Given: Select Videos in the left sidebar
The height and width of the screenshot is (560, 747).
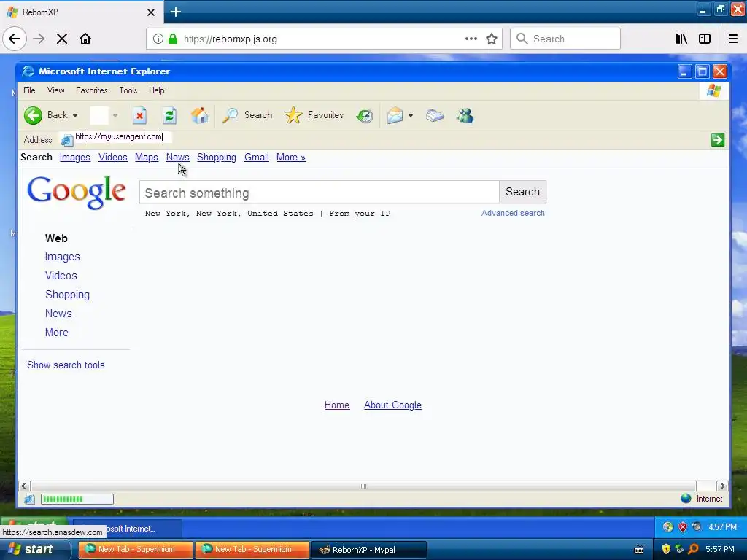Looking at the screenshot, I should (61, 276).
